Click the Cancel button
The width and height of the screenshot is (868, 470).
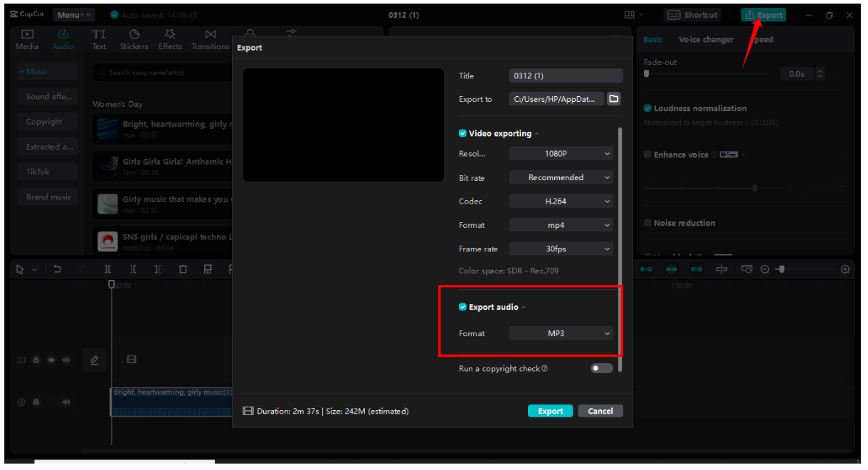600,411
